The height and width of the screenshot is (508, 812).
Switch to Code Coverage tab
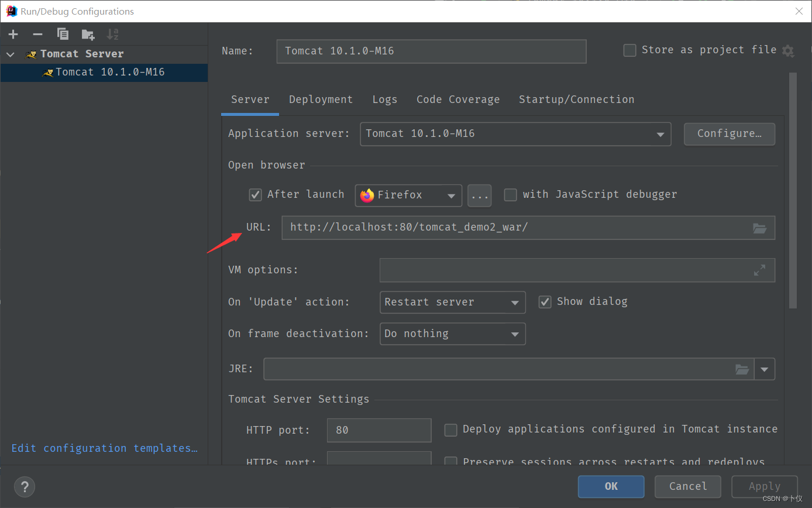point(458,99)
